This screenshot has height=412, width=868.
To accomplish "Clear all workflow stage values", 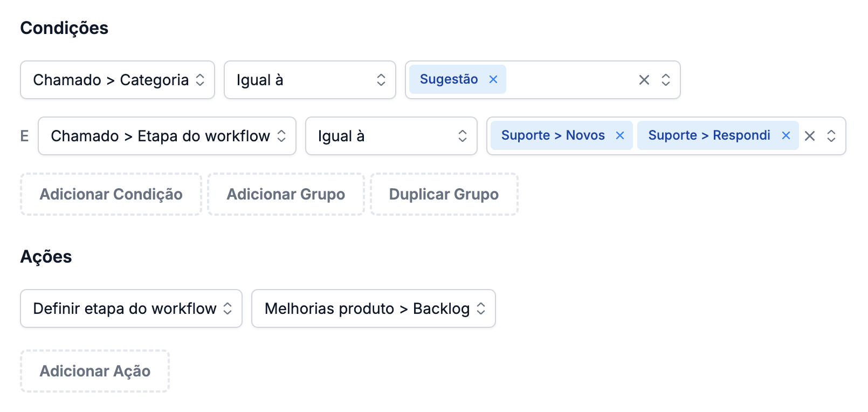I will point(810,136).
